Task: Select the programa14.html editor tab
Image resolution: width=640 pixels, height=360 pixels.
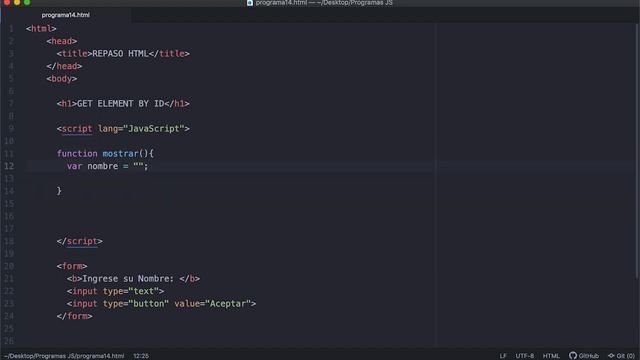Action: tap(65, 15)
